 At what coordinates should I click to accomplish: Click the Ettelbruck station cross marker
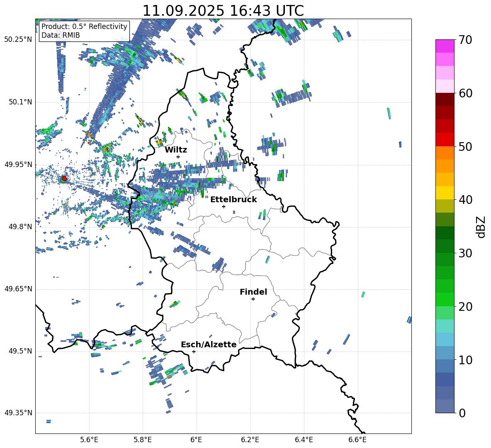pyautogui.click(x=224, y=206)
